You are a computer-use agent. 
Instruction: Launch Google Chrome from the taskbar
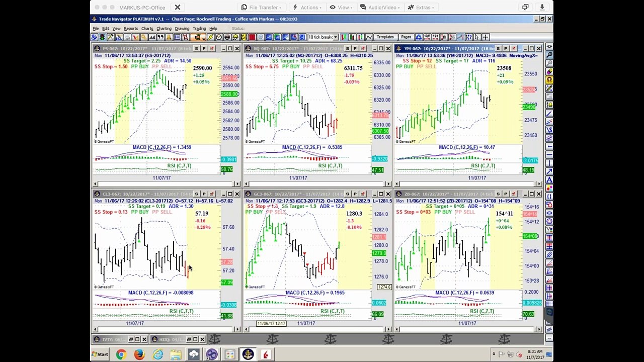[121, 355]
